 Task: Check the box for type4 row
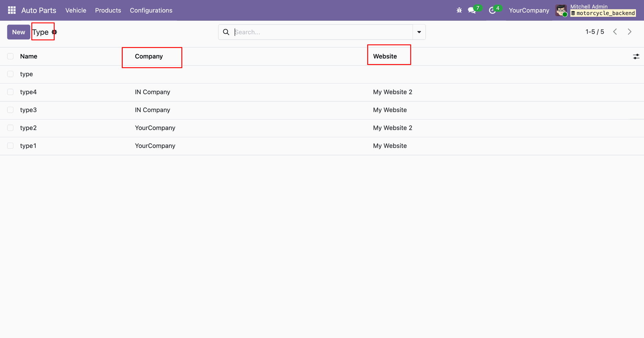click(10, 92)
